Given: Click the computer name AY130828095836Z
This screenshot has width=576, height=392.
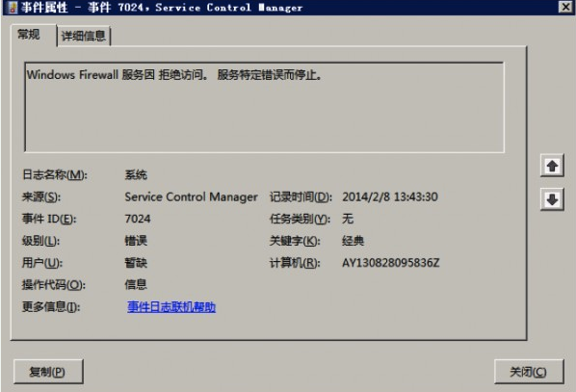Looking at the screenshot, I should [x=390, y=263].
